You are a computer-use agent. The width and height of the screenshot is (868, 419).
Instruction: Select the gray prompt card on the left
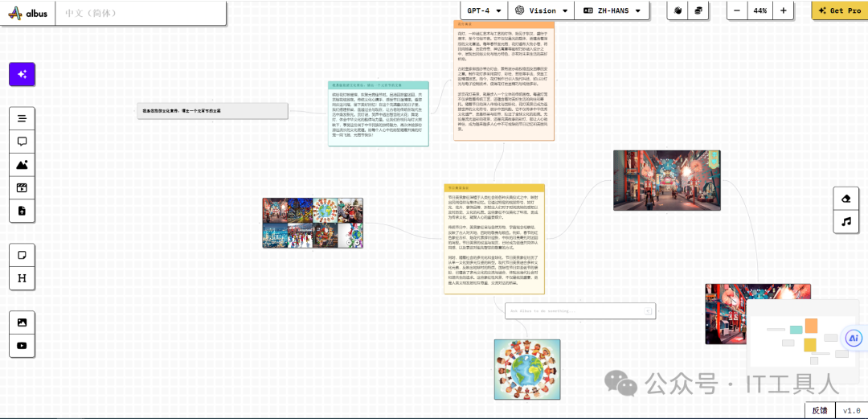[x=213, y=111]
